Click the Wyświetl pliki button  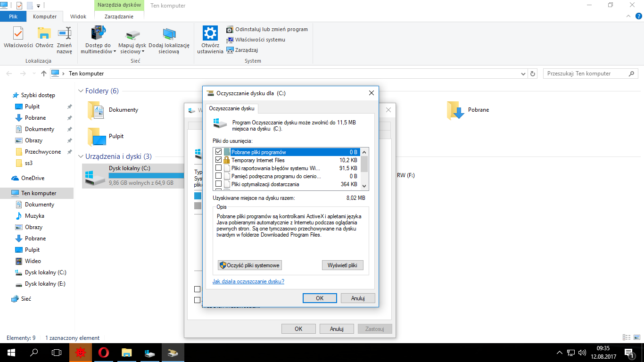343,265
